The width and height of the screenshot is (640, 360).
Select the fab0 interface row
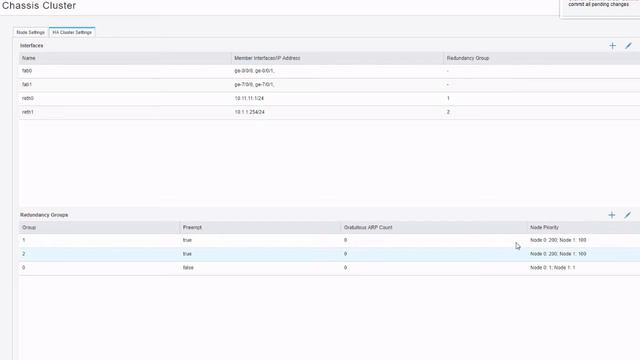tap(329, 71)
